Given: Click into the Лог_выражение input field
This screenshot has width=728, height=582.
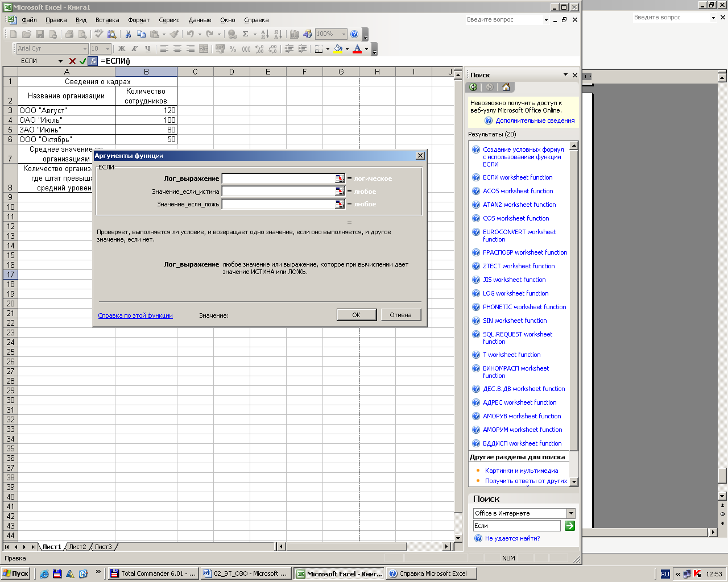Looking at the screenshot, I should click(279, 178).
